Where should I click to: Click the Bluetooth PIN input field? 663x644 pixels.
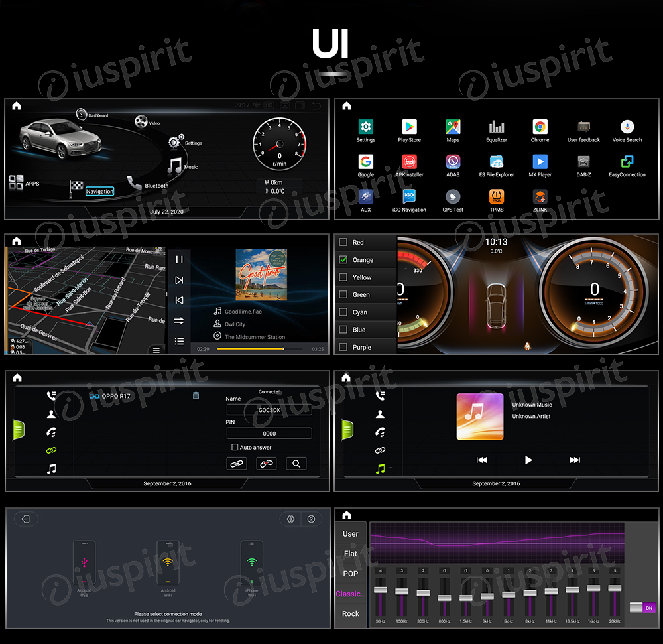click(269, 434)
